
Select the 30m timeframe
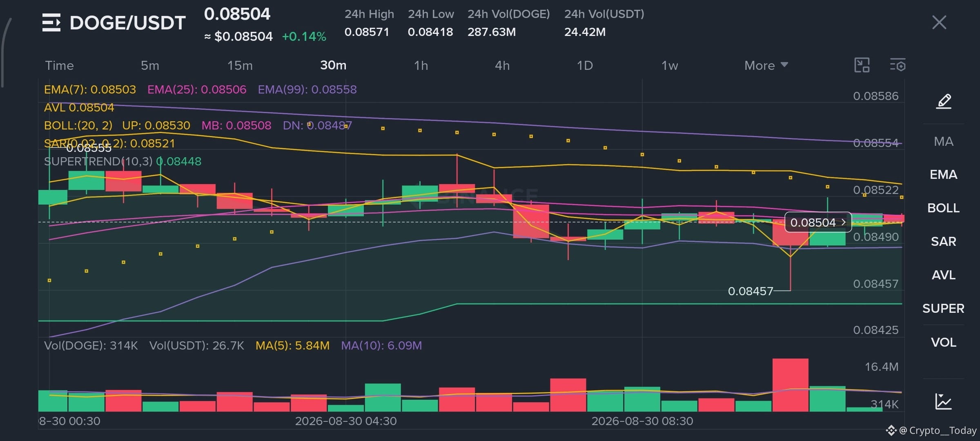pyautogui.click(x=333, y=65)
